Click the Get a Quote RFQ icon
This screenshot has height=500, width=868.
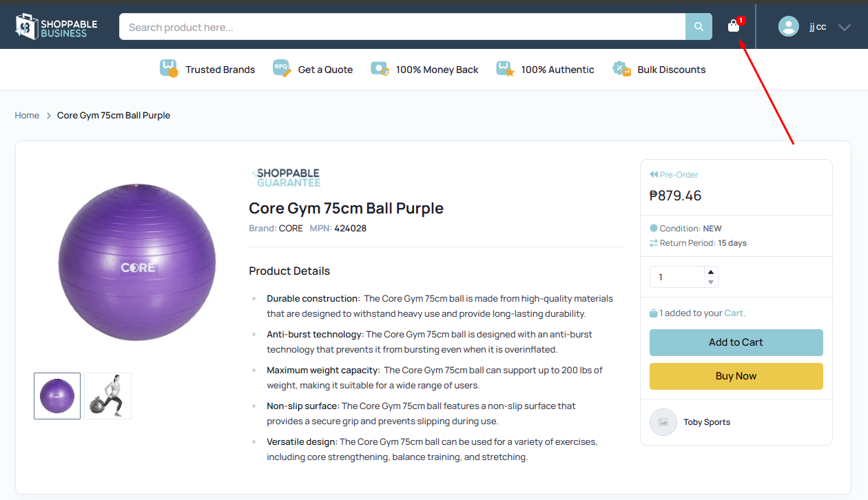coord(282,68)
